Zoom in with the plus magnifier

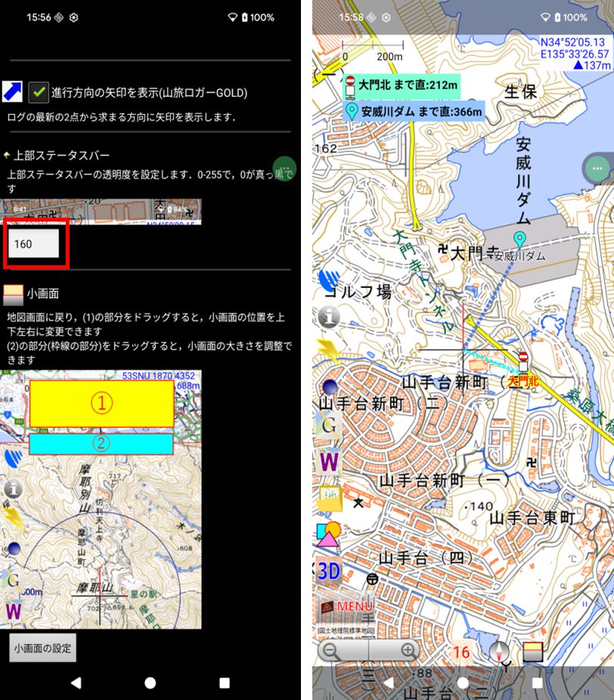[408, 649]
